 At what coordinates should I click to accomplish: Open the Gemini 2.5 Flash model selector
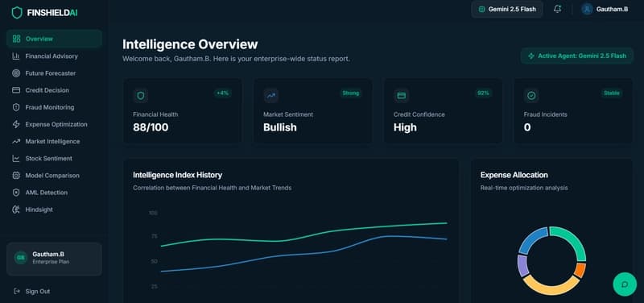(507, 9)
